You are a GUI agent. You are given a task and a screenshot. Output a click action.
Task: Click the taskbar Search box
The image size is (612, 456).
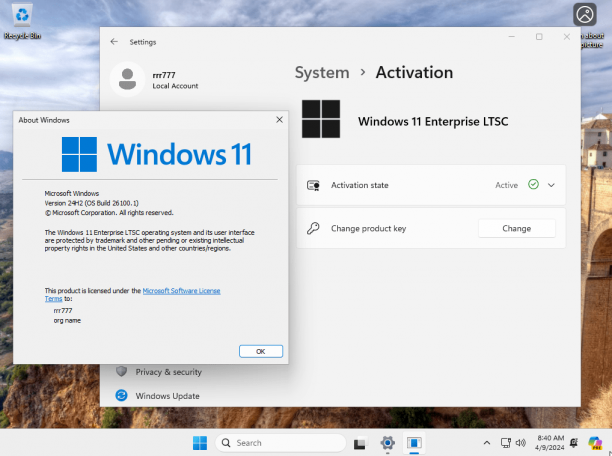(x=280, y=443)
